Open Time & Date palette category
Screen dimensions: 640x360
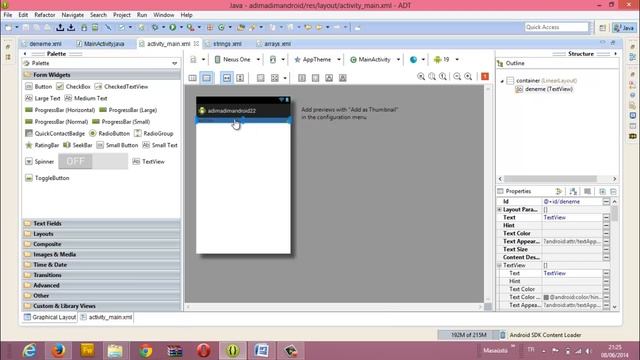pyautogui.click(x=101, y=264)
